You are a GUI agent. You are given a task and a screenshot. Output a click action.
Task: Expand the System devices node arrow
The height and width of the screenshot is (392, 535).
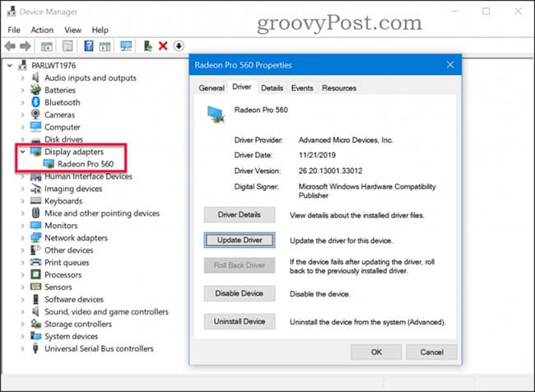coord(22,336)
